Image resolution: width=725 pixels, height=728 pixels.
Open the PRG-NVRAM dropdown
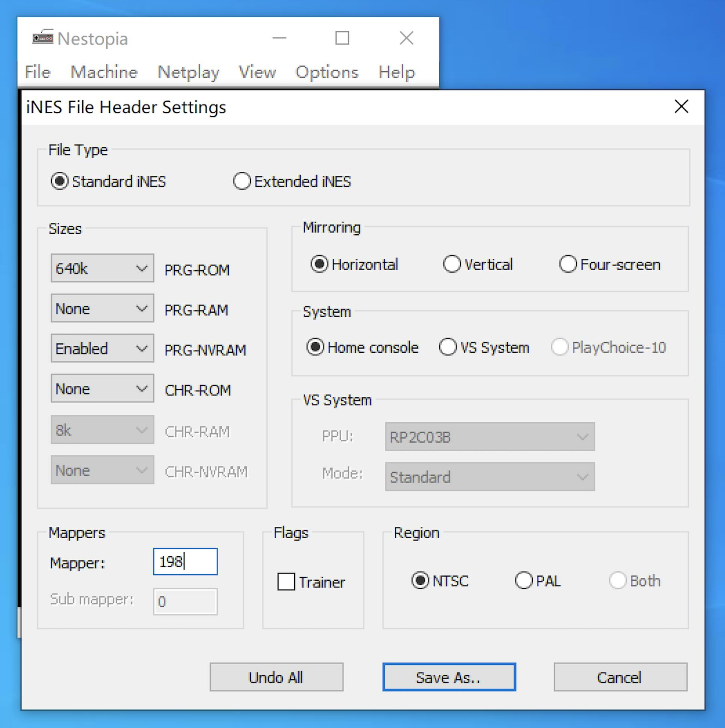tap(102, 348)
